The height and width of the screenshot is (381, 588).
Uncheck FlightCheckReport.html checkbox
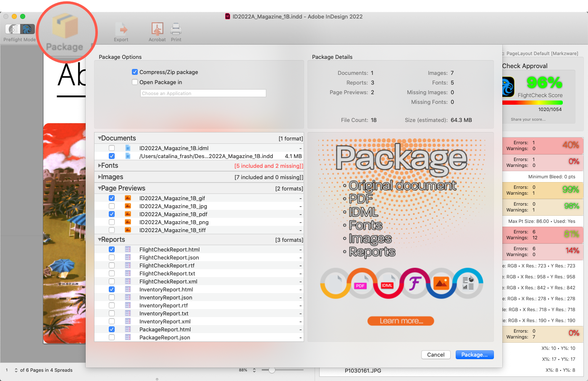coord(112,249)
